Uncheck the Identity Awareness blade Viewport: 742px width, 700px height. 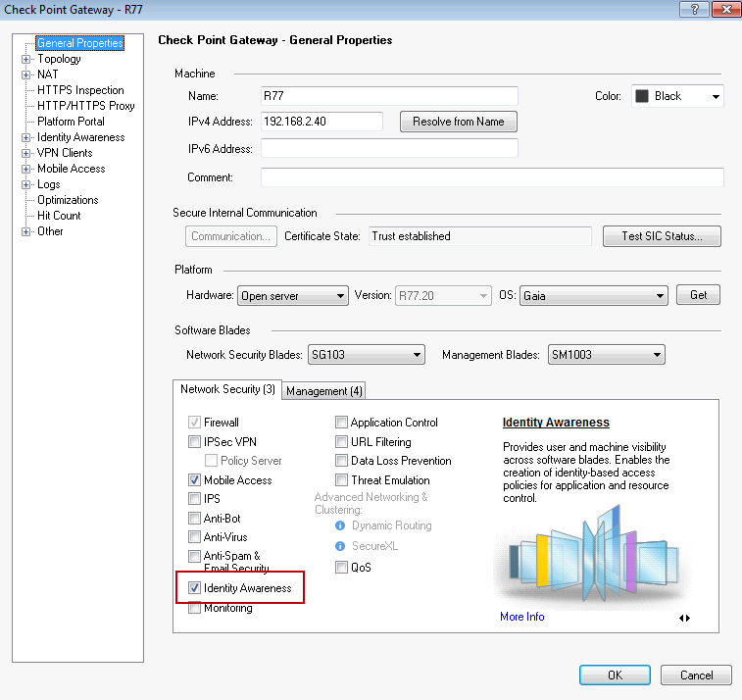pos(194,588)
